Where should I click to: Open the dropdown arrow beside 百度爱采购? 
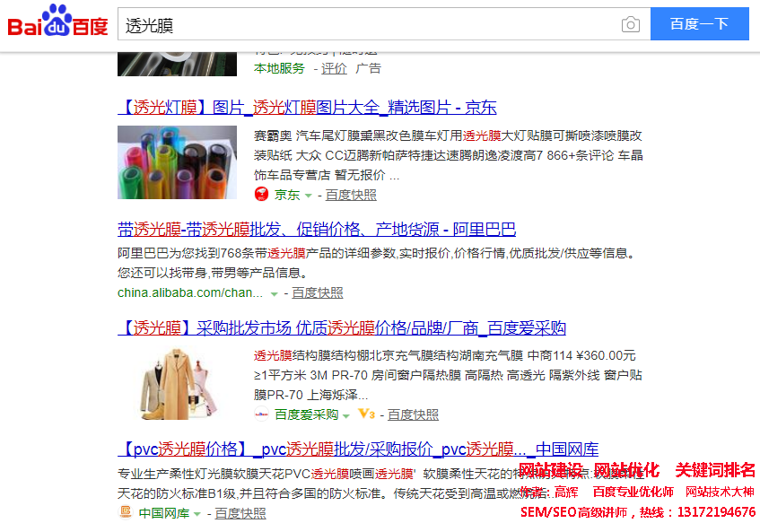coord(346,415)
